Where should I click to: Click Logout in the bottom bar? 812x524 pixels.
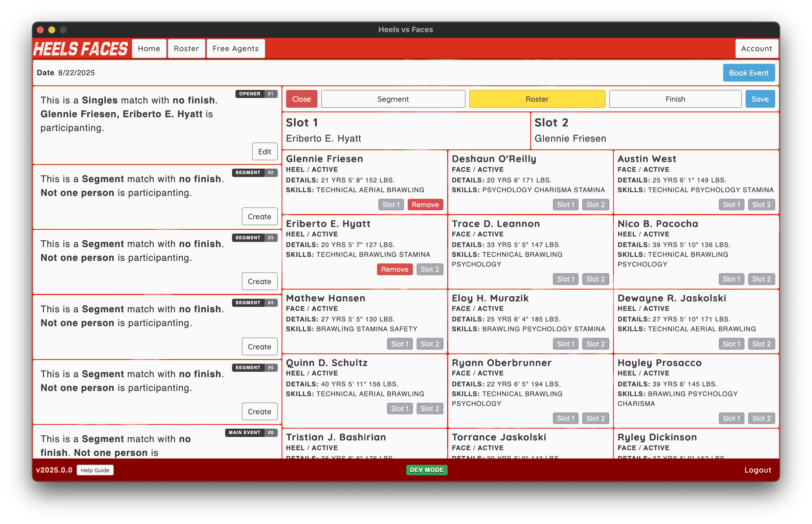pyautogui.click(x=758, y=470)
